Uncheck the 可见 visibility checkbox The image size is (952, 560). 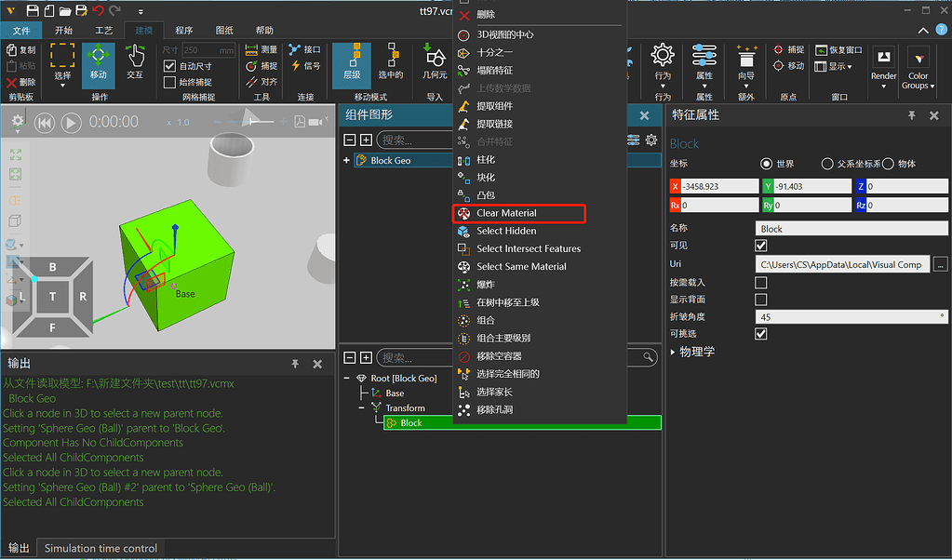point(762,246)
